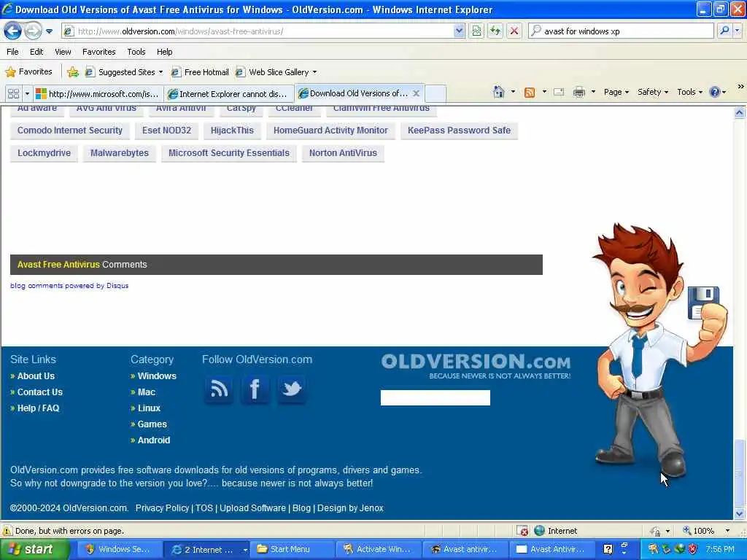This screenshot has height=560, width=747.
Task: Open the tab list dropdown arrow
Action: coord(27,93)
